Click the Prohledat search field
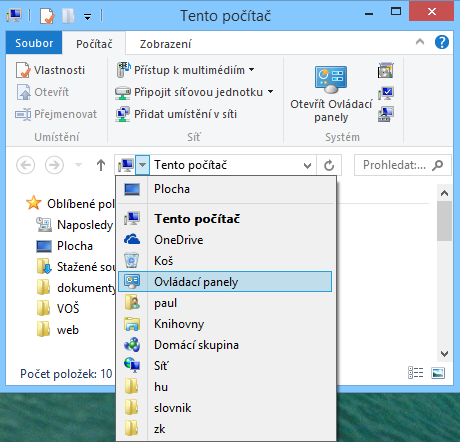 point(393,165)
